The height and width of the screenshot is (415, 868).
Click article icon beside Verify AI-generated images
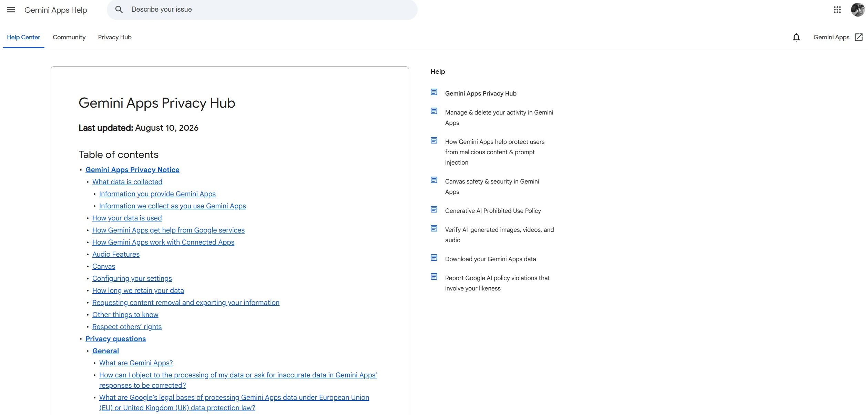(x=434, y=228)
